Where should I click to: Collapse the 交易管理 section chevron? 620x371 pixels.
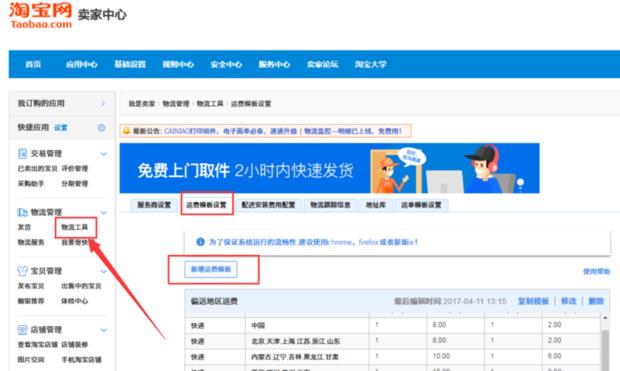(104, 154)
